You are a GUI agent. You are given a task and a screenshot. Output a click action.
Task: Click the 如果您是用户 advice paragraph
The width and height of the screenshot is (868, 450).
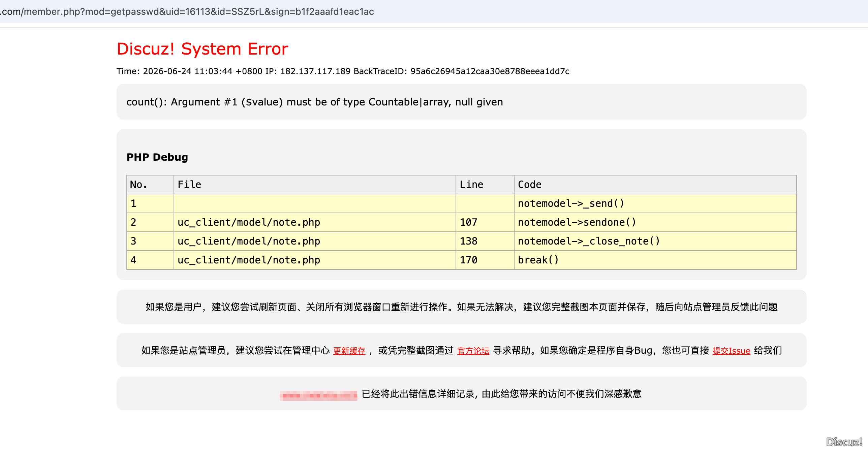461,307
